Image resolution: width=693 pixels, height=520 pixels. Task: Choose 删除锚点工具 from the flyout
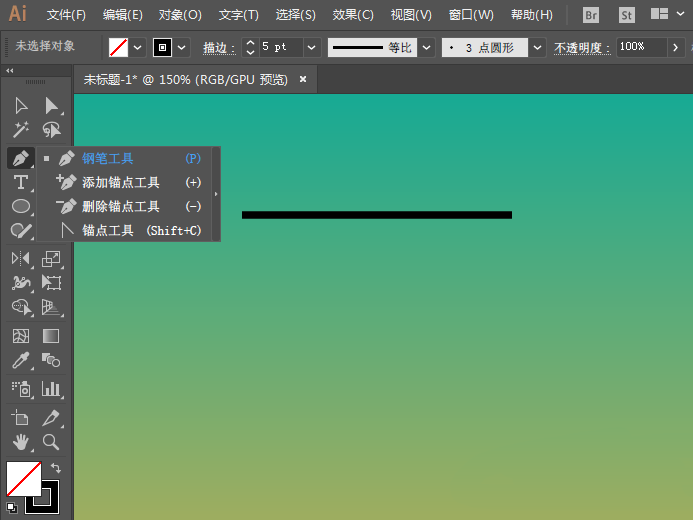pyautogui.click(x=123, y=206)
